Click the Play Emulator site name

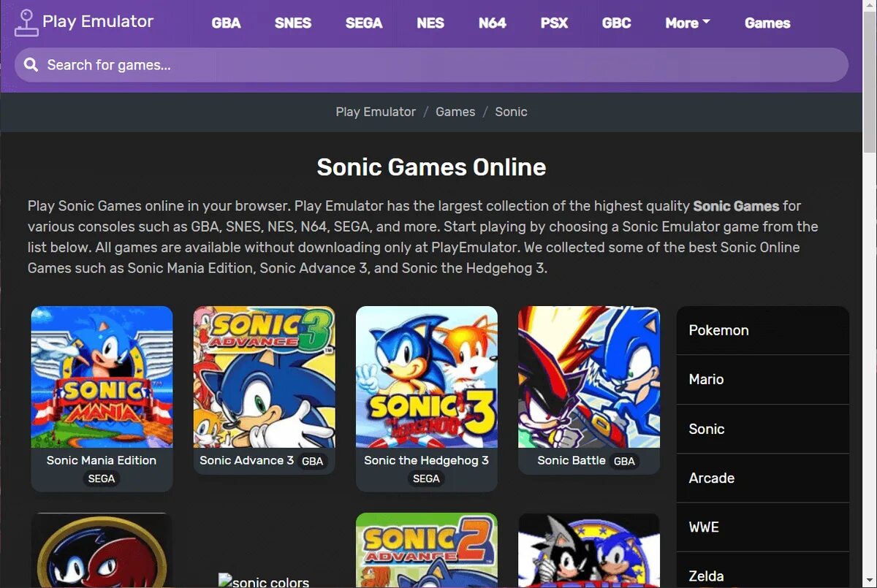(x=98, y=21)
